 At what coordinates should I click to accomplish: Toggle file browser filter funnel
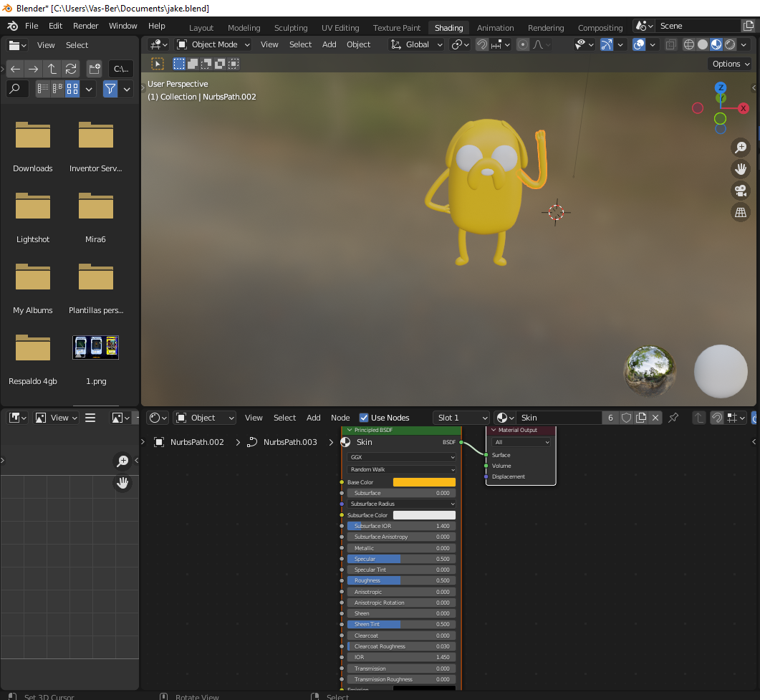point(110,89)
